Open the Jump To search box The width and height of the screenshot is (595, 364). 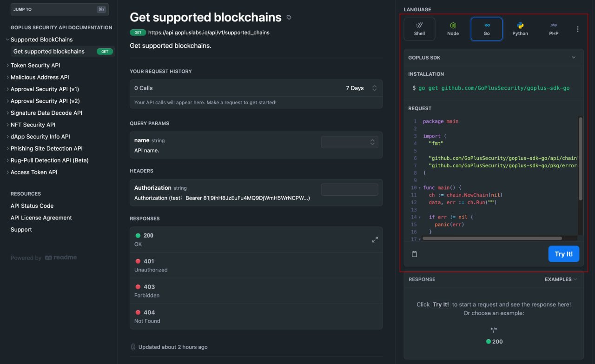(x=59, y=9)
